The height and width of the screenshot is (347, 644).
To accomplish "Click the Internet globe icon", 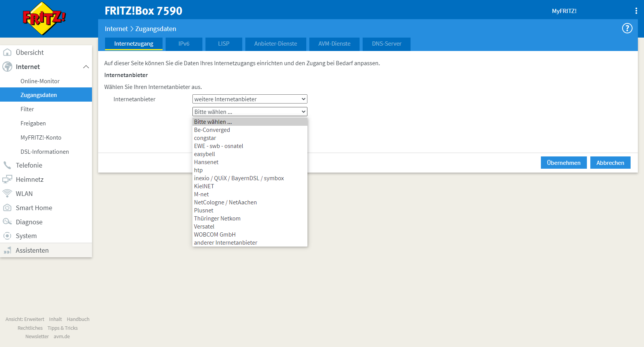I will [x=7, y=67].
